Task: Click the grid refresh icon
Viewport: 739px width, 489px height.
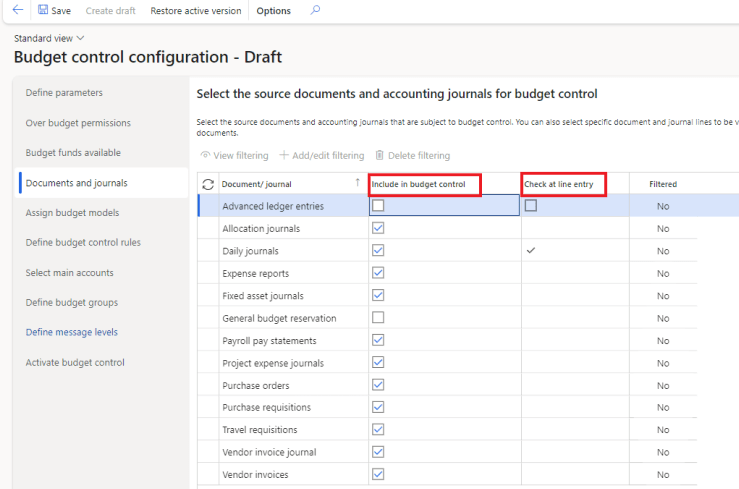Action: (208, 184)
